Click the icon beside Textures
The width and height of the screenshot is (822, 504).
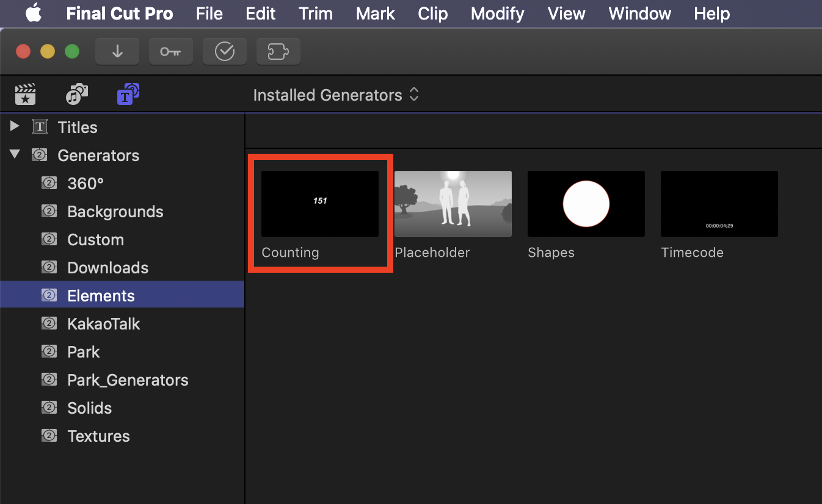(49, 436)
